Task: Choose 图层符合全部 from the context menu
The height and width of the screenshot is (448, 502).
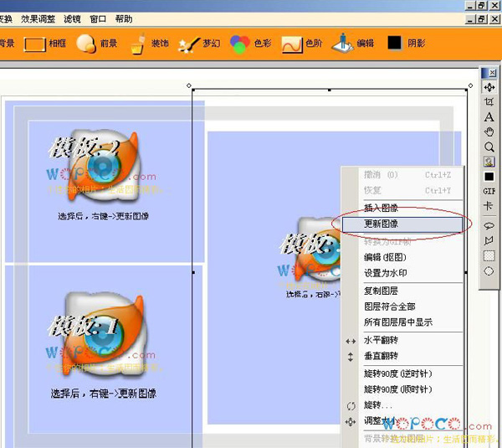Action: pos(402,306)
